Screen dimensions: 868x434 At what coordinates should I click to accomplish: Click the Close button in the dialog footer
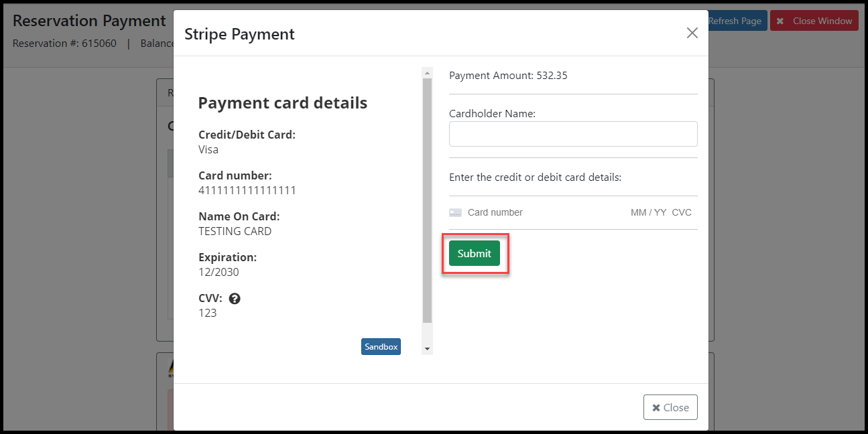pyautogui.click(x=670, y=407)
